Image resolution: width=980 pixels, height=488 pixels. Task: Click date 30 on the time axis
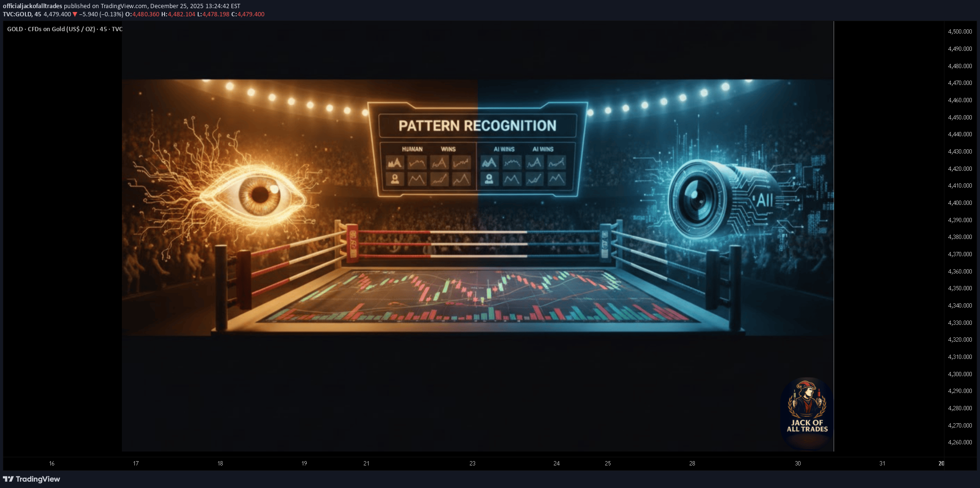(x=798, y=464)
